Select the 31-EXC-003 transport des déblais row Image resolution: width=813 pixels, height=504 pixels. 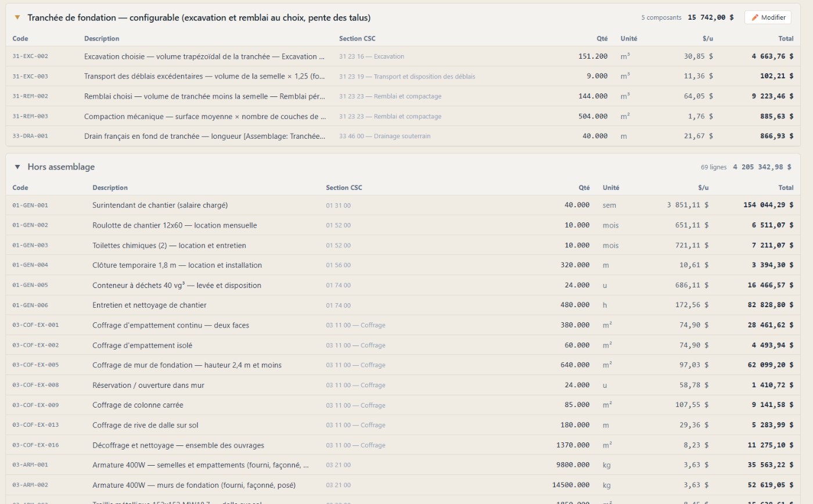coord(403,76)
